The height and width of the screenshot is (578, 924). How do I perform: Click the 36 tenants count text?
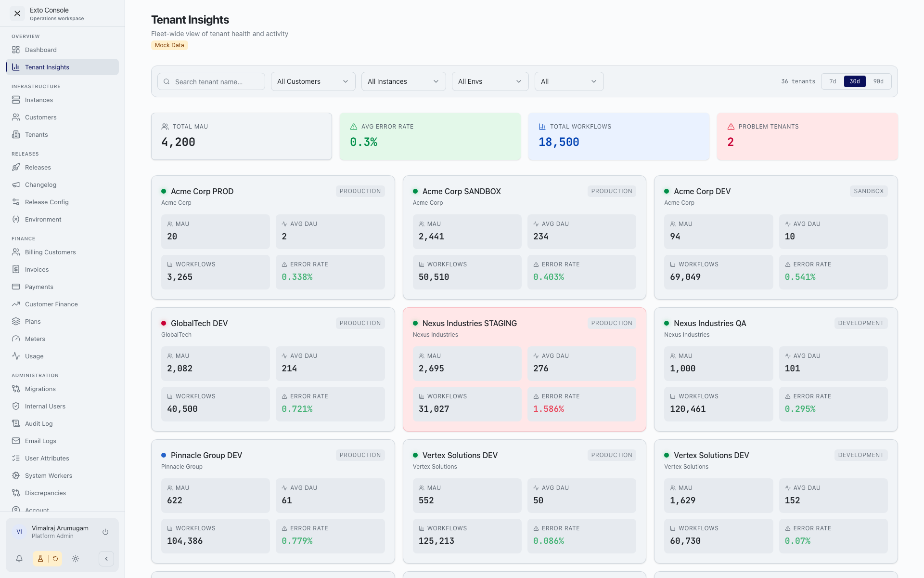click(798, 81)
